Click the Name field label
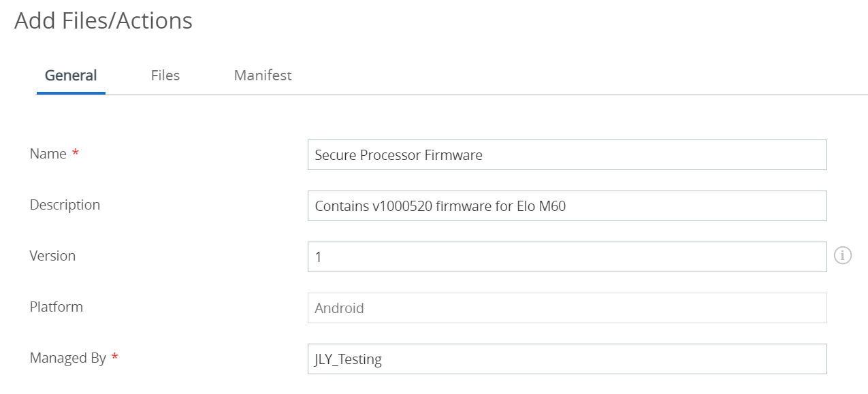 pyautogui.click(x=48, y=154)
